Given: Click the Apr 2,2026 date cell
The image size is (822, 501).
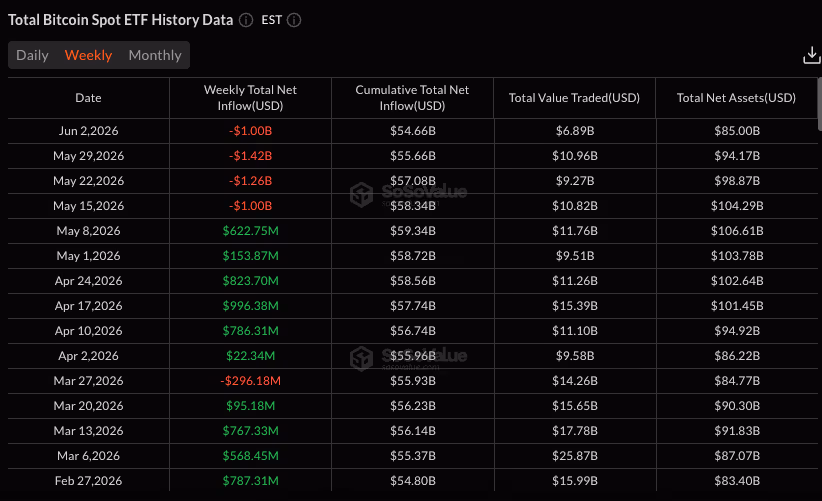Looking at the screenshot, I should coord(89,356).
